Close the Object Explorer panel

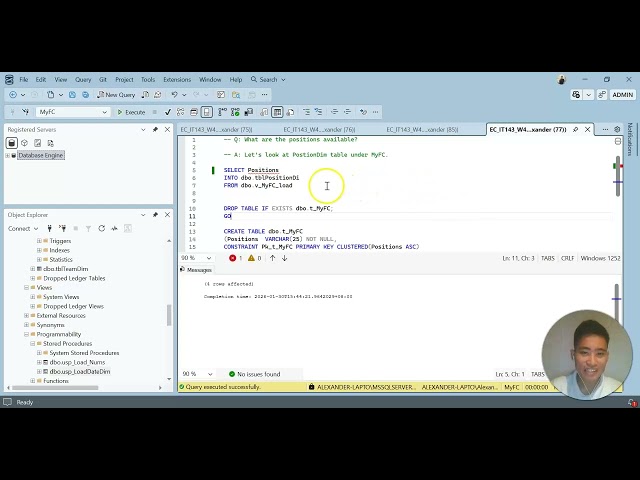167,215
